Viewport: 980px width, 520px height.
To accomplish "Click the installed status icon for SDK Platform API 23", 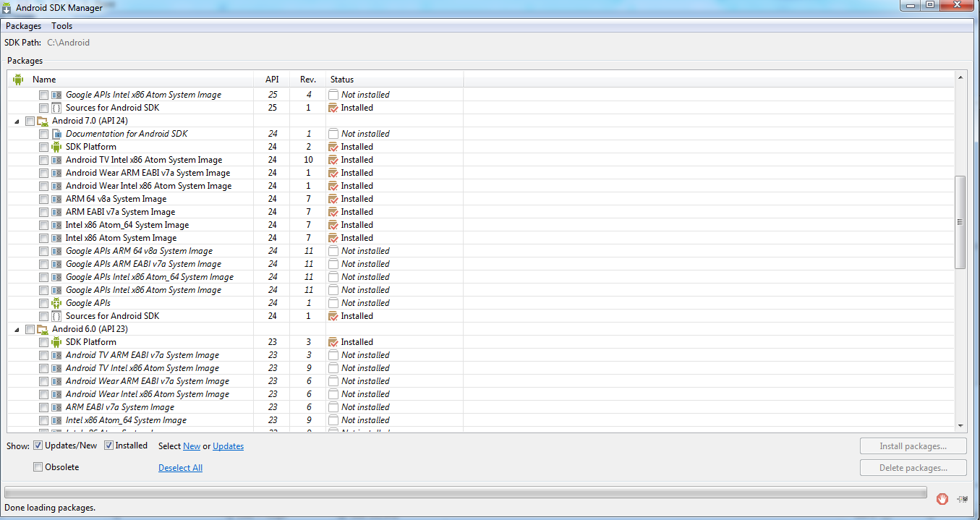I will 333,342.
